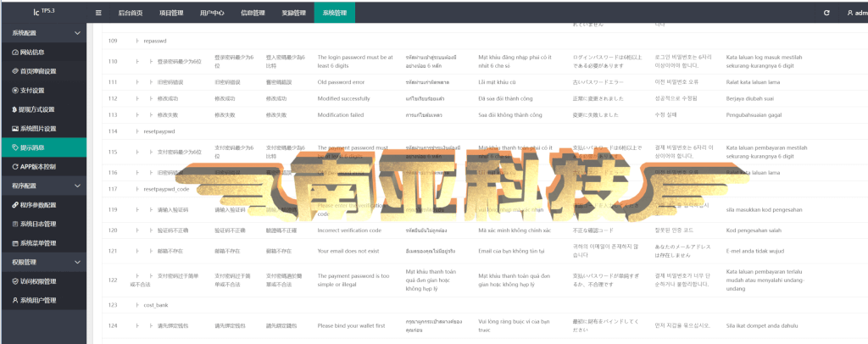Open 支付设置 in the sidebar
The height and width of the screenshot is (344, 868).
(x=43, y=90)
